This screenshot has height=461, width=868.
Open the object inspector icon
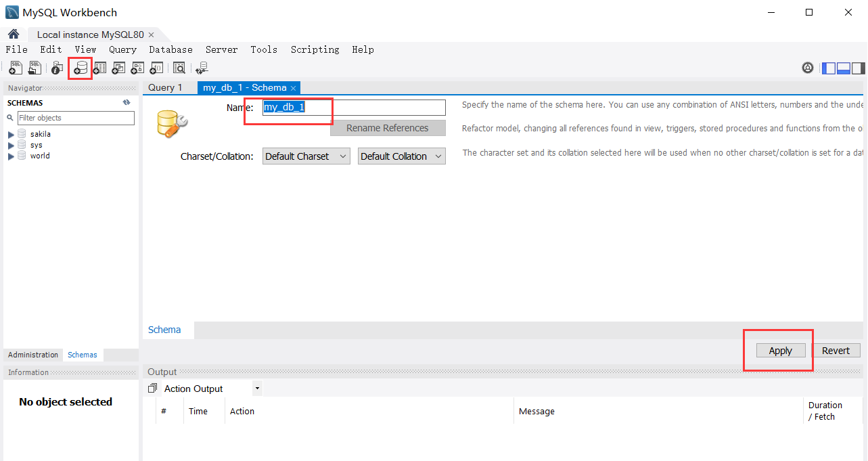click(58, 68)
